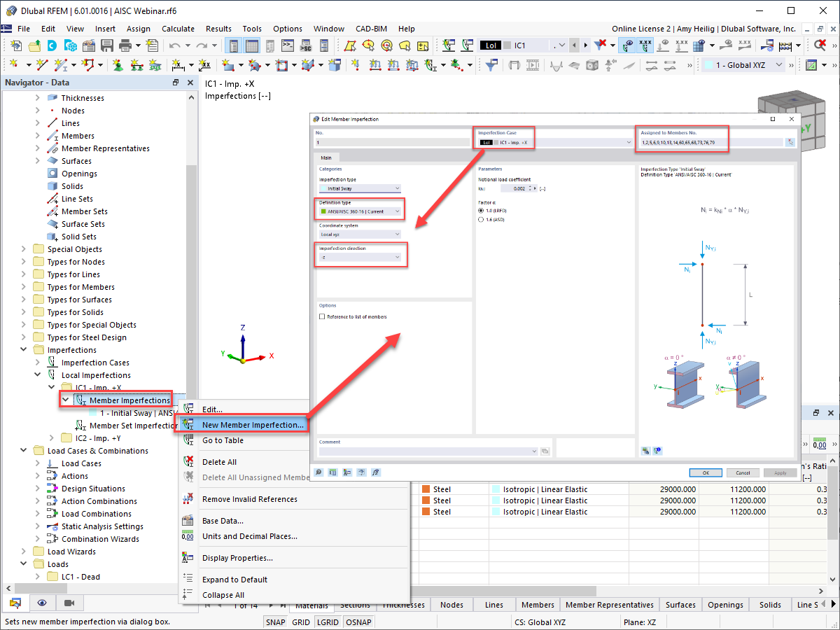Screen dimensions: 840x630
Task: Enable the Reference to list of members checkbox
Action: click(x=321, y=316)
